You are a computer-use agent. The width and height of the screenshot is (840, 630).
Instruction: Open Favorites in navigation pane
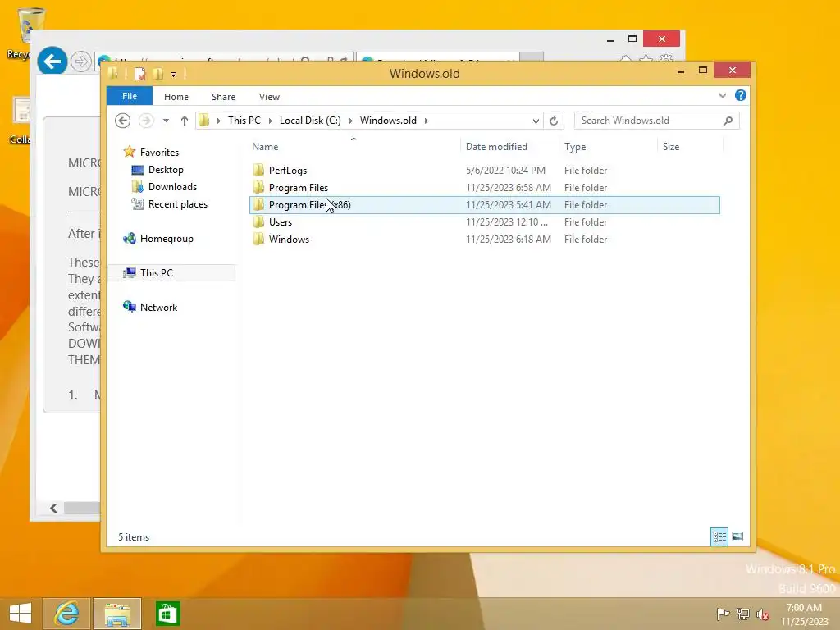(159, 152)
